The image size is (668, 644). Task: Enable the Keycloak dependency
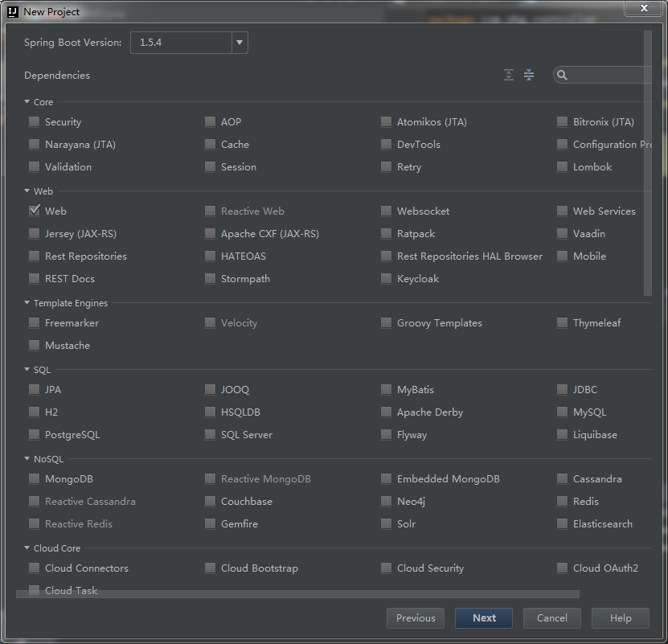(386, 279)
